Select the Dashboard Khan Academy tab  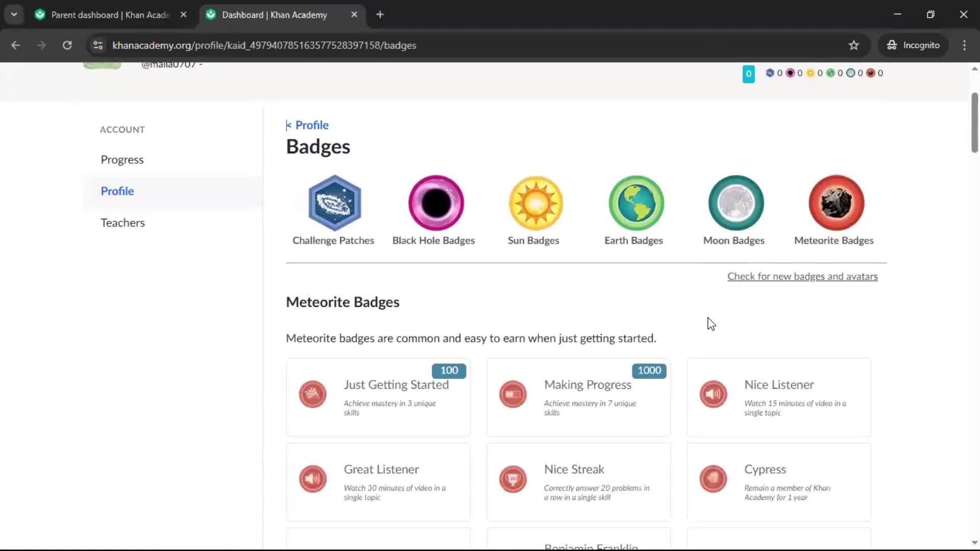tap(274, 15)
